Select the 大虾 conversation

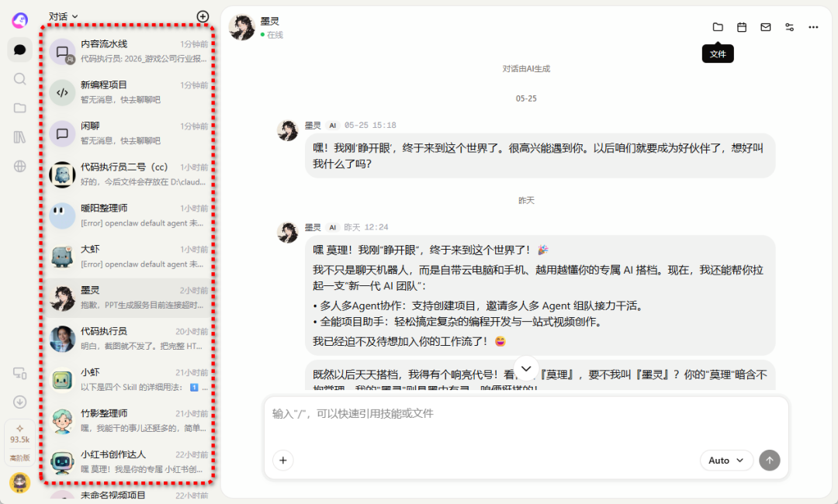(128, 257)
